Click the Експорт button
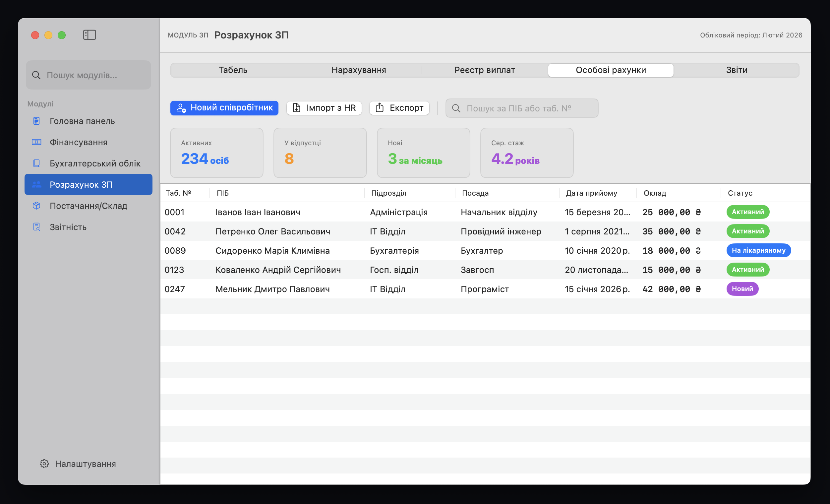 399,108
